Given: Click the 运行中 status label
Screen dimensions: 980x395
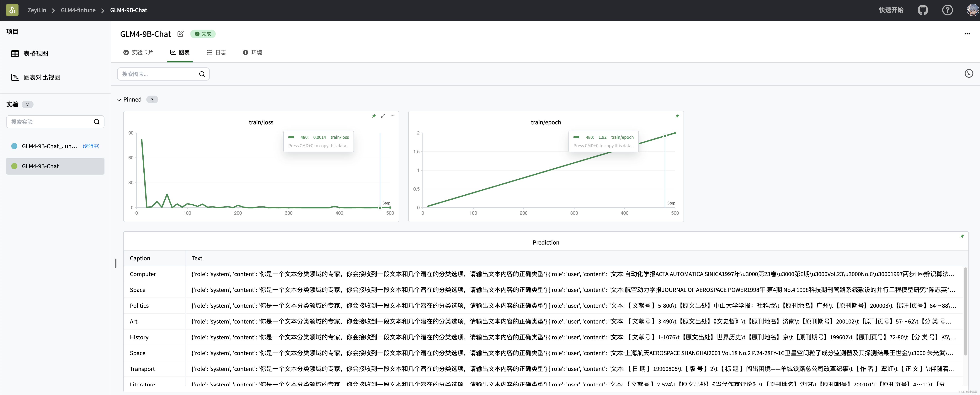Looking at the screenshot, I should [x=91, y=146].
